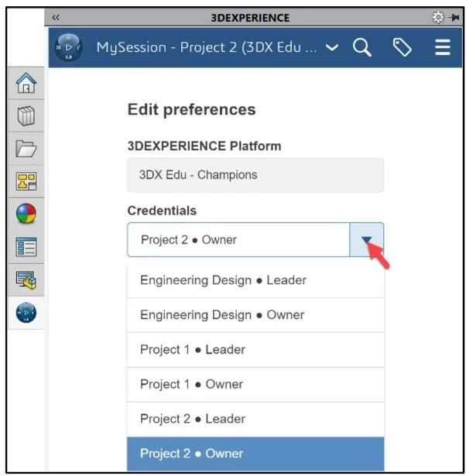
Task: Open the View Palette icon
Action: (26, 182)
